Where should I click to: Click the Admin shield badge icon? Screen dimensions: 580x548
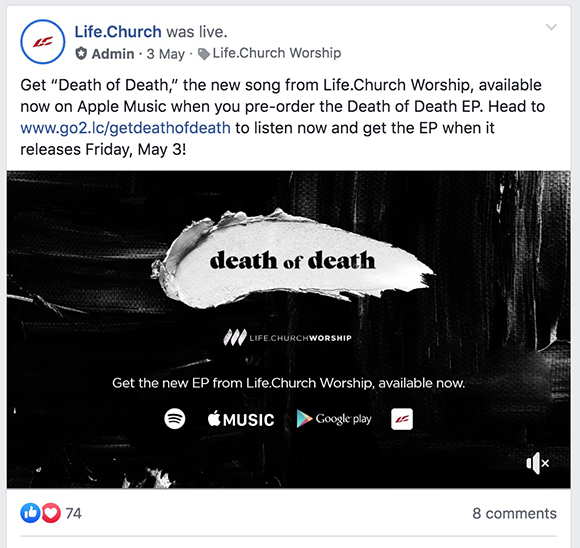[81, 54]
